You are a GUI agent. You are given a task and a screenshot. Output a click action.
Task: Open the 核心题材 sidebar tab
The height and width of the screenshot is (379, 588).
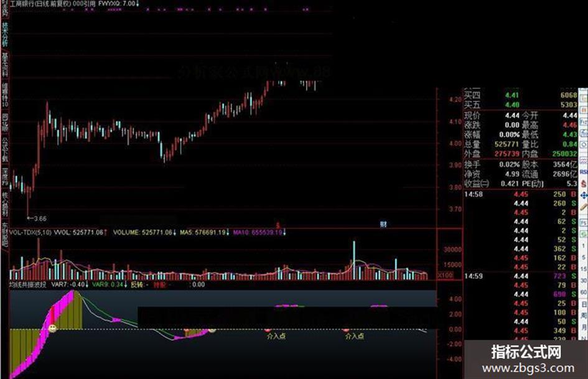point(5,204)
